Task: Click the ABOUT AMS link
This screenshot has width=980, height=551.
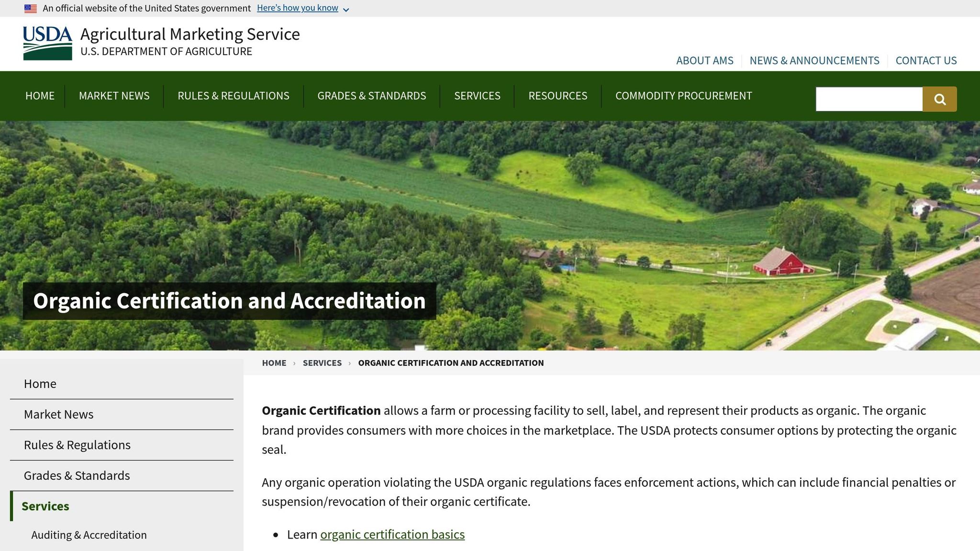Action: (704, 60)
